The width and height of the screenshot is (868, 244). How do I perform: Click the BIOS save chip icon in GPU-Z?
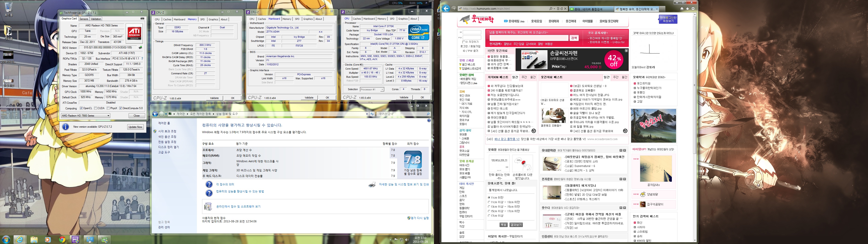tap(141, 48)
